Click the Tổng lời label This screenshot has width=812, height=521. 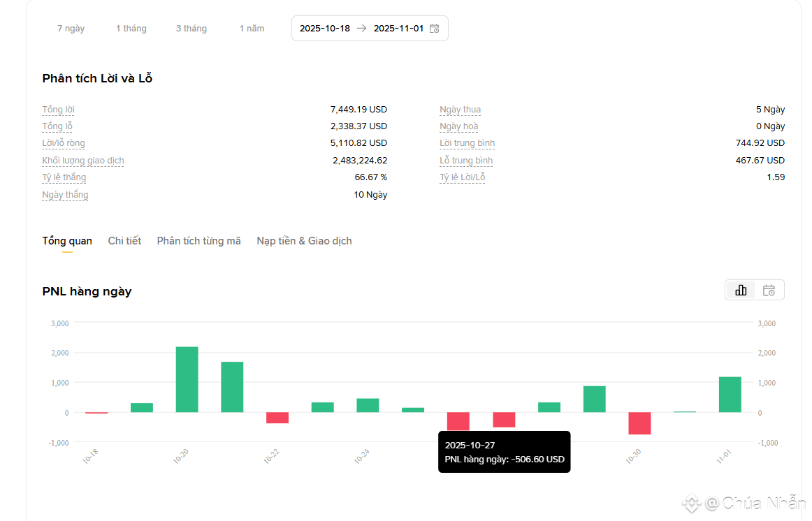(58, 110)
